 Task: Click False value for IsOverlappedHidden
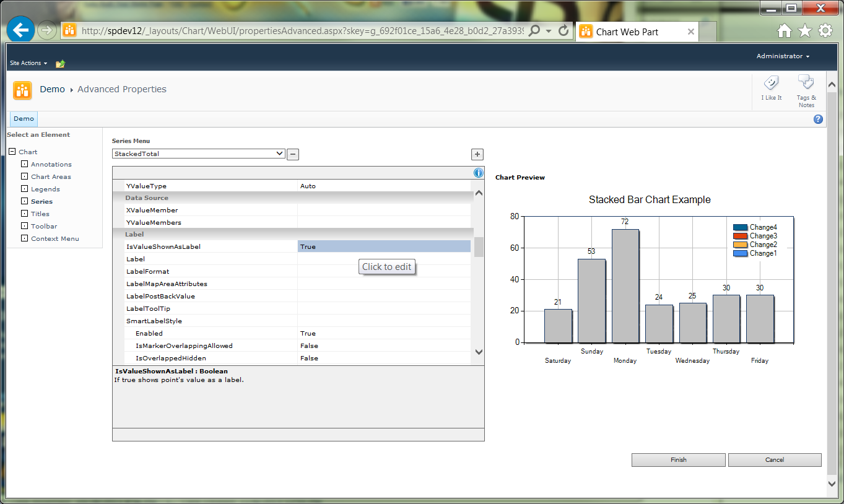384,358
